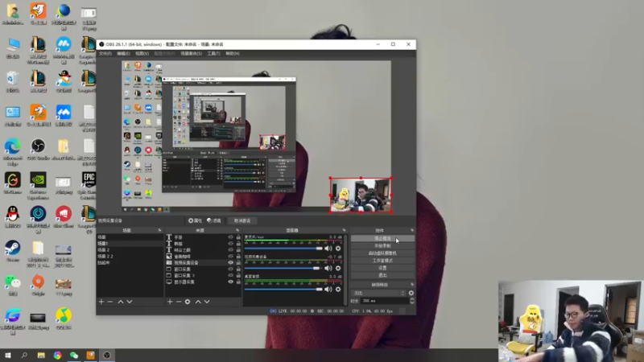Remove selected scene with minus button
Viewport: 644px width, 362px height.
click(x=110, y=302)
